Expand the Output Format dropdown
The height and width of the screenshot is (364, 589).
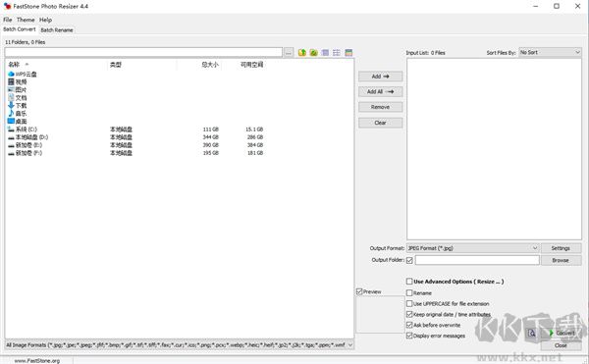473,248
